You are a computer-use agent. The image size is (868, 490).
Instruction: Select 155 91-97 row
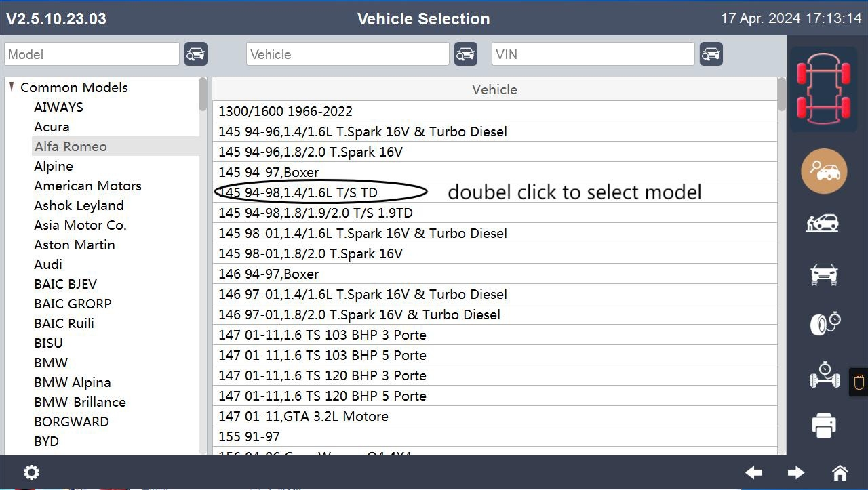pos(494,436)
